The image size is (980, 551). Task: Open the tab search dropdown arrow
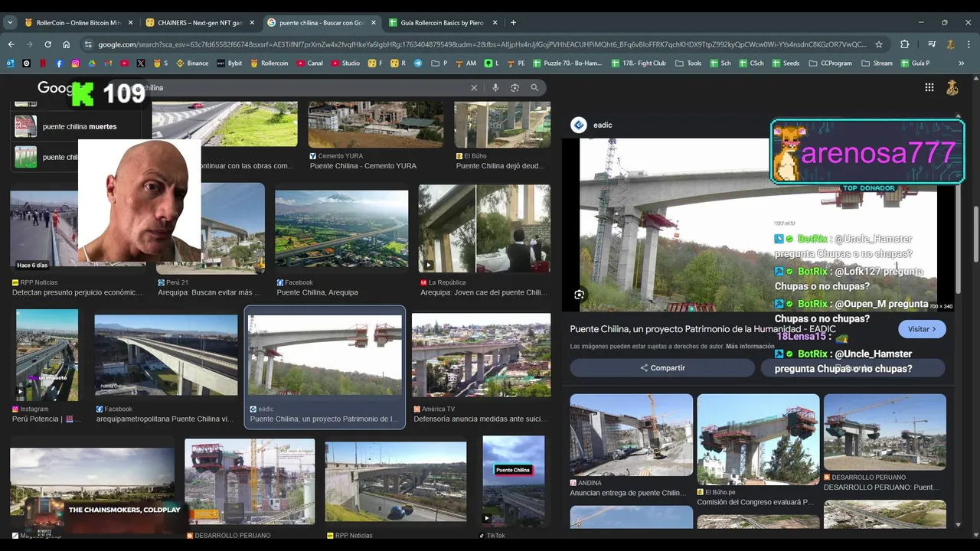click(10, 22)
